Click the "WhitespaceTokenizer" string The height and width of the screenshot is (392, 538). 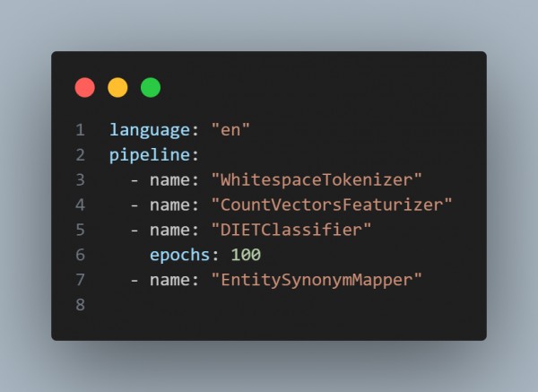317,180
